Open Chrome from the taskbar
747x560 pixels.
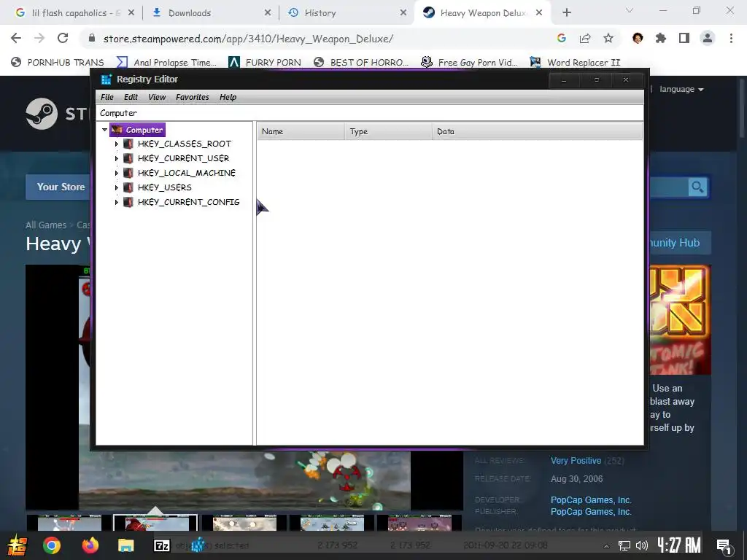coord(52,545)
